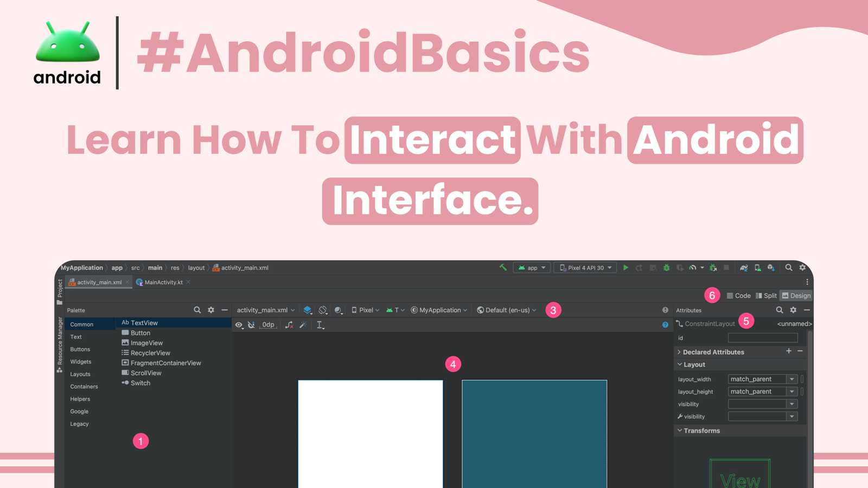868x488 pixels.
Task: Click the Clear All Constraints icon
Action: point(289,325)
